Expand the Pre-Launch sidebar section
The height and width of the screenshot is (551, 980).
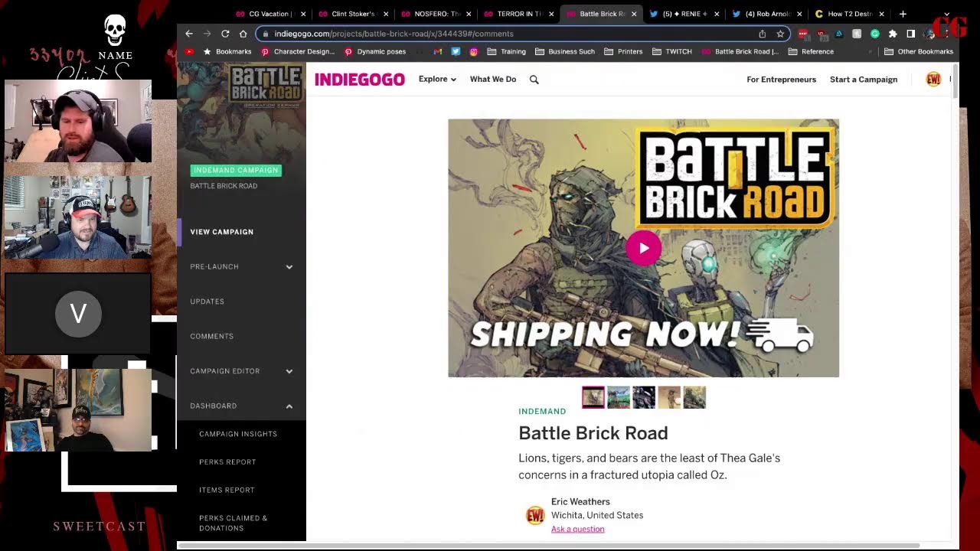pyautogui.click(x=289, y=267)
